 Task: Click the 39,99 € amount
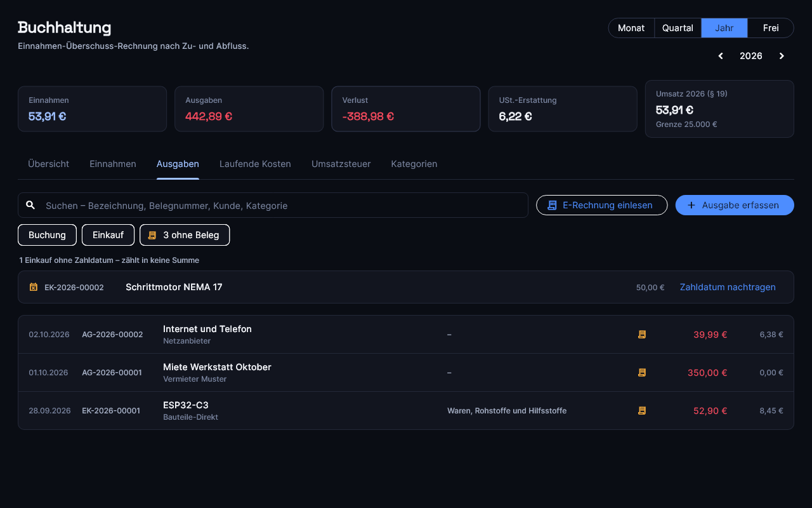point(710,335)
